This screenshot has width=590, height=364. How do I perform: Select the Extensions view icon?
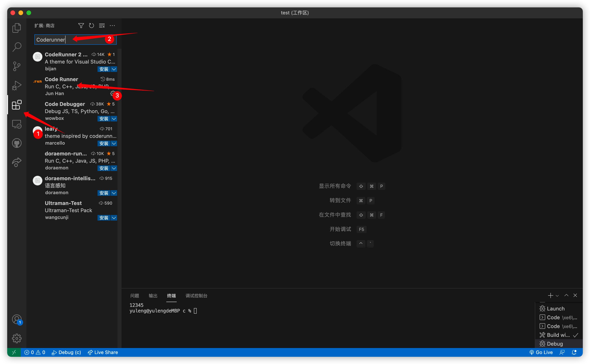coord(17,105)
